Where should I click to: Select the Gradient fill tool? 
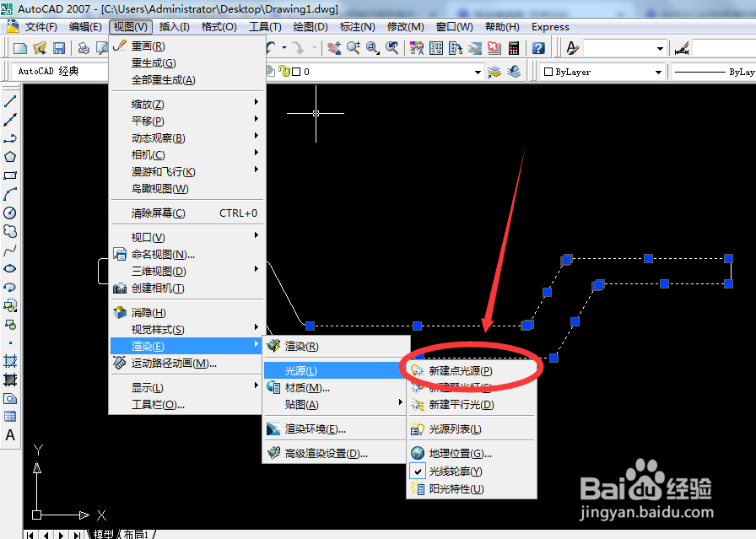point(10,380)
